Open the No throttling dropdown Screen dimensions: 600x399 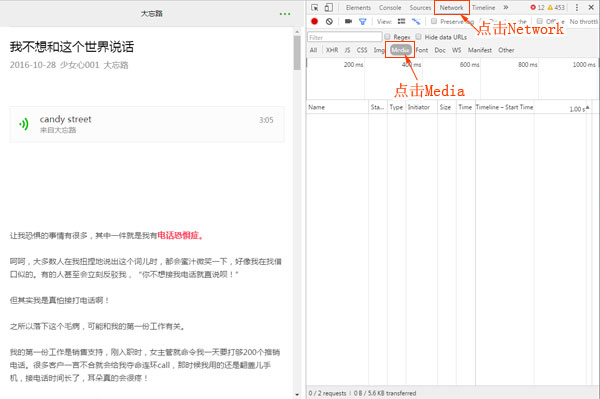point(584,22)
